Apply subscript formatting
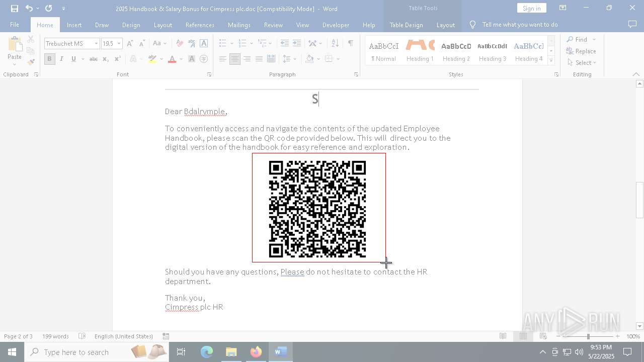The height and width of the screenshot is (362, 644). coord(106,59)
